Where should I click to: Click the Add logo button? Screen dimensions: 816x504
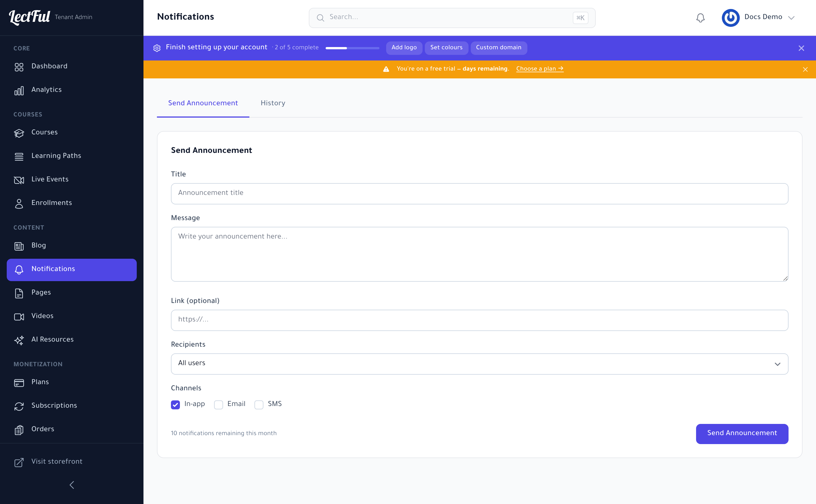click(x=404, y=48)
